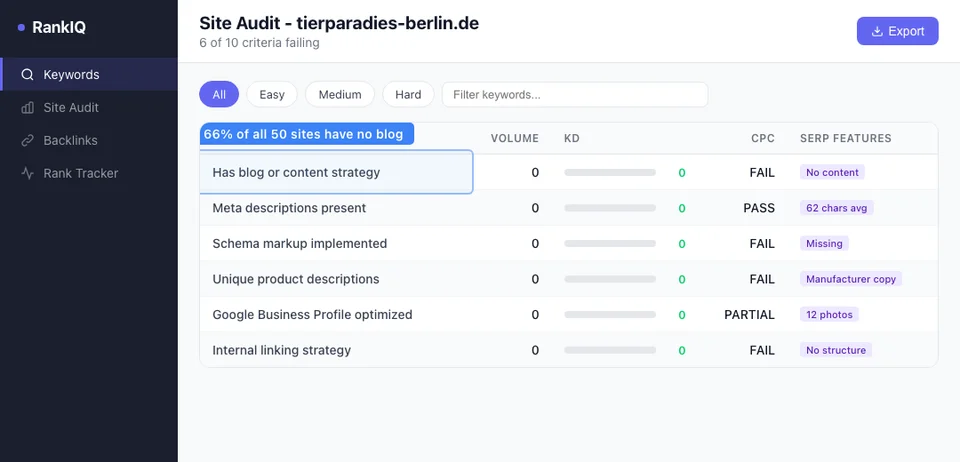Click PARTIAL status in Google Business row
Image resolution: width=960 pixels, height=462 pixels.
[749, 315]
